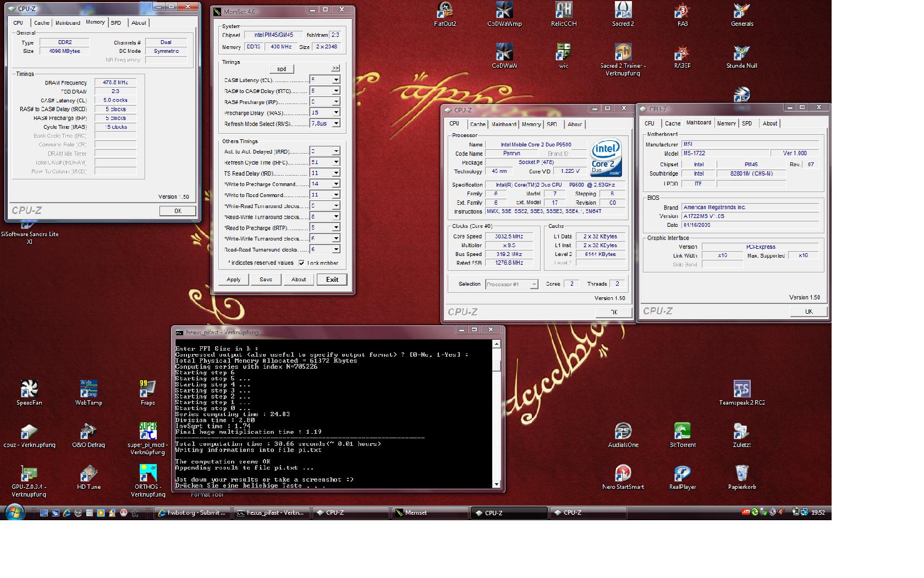This screenshot has height=578, width=924.
Task: Click OK in mainboard CPU-Z window
Action: [x=809, y=312]
